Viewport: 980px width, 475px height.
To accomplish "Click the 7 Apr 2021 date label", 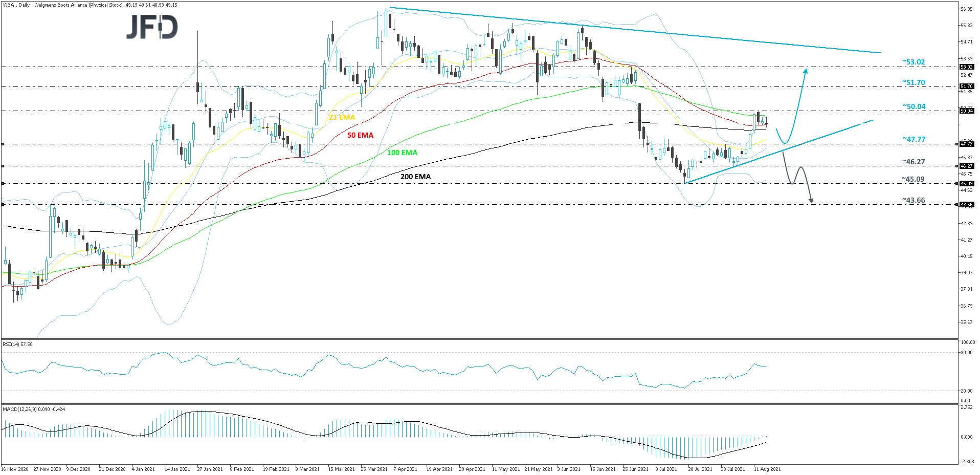I will 405,469.
